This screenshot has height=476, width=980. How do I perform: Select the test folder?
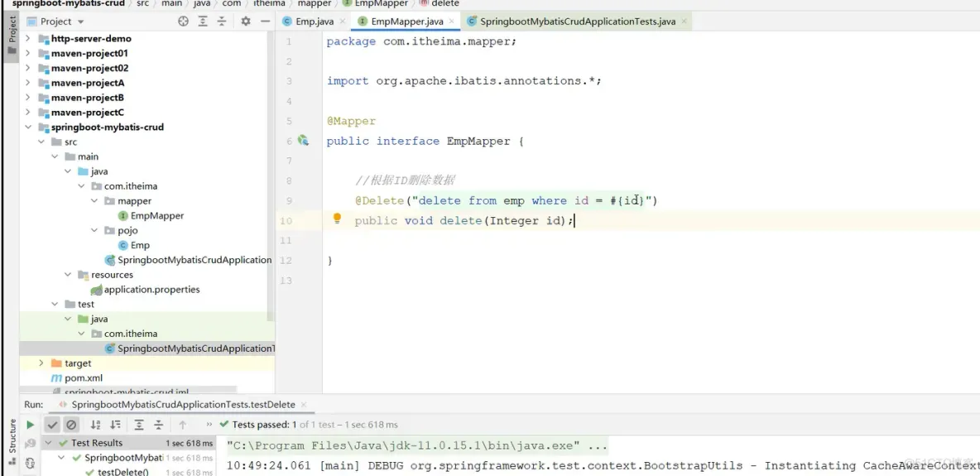(79, 304)
